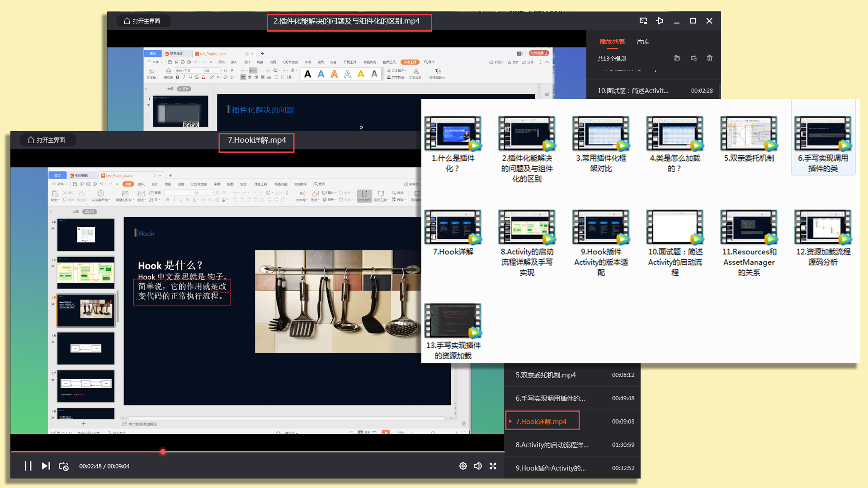Click the 00:02:48 / 00:09:04 time display
Viewport: 868px width, 488px height.
(104, 466)
